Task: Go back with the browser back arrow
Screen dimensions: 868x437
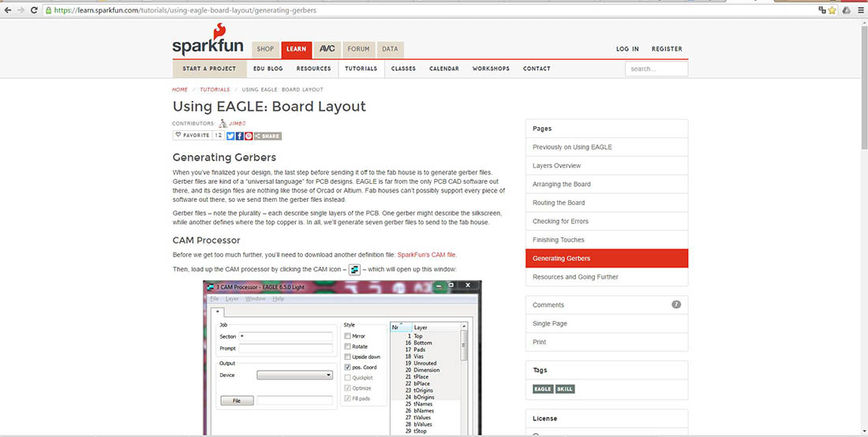Action: pos(8,10)
